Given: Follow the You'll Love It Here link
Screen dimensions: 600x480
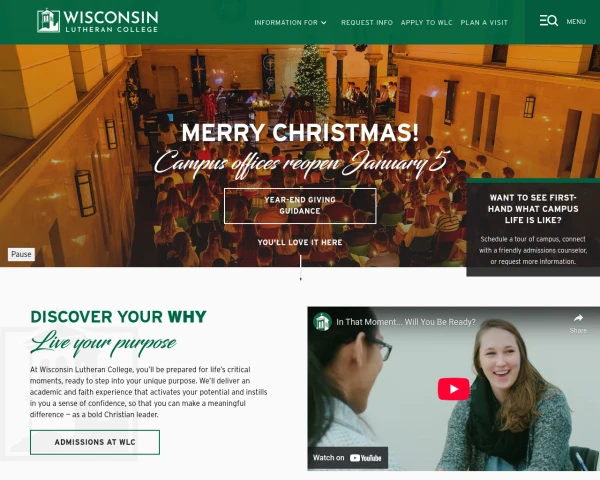Looking at the screenshot, I should pos(300,242).
